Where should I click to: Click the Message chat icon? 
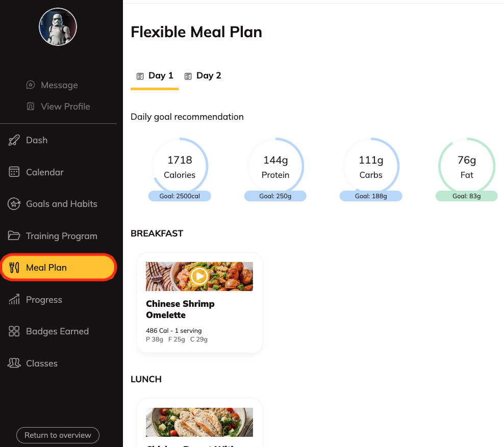(31, 85)
